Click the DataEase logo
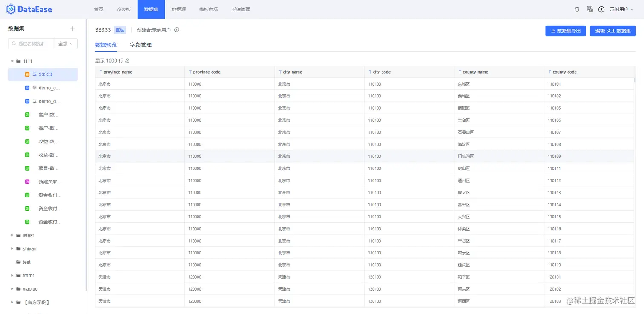The height and width of the screenshot is (314, 644). (29, 9)
